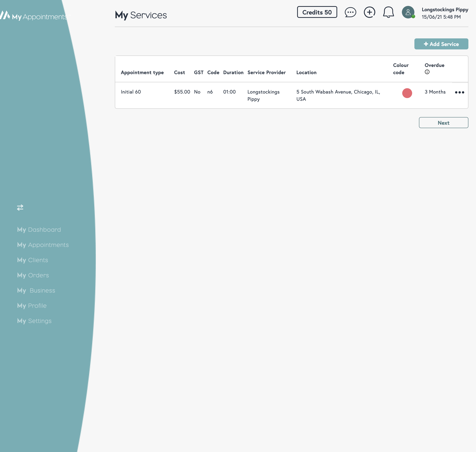The image size is (476, 452).
Task: Open the notifications bell
Action: (388, 12)
